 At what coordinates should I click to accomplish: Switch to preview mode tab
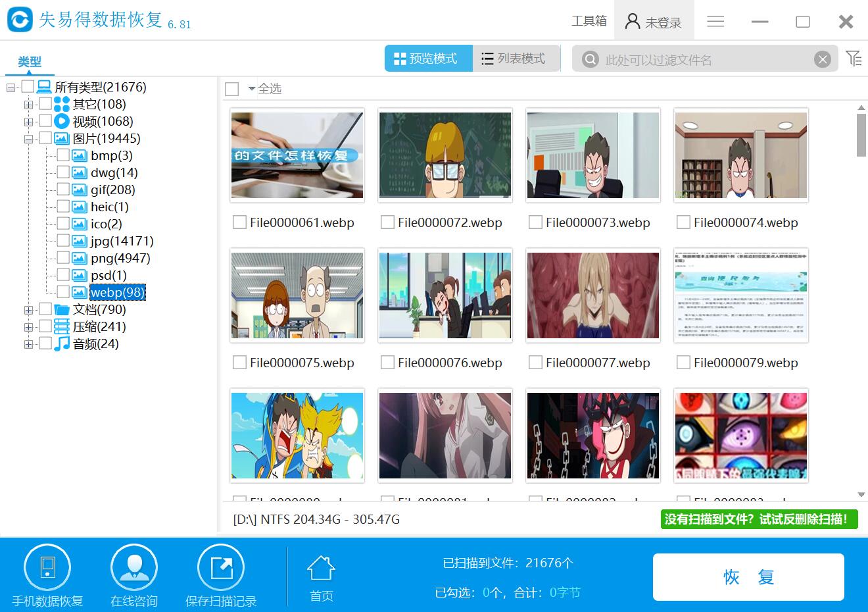click(x=428, y=59)
